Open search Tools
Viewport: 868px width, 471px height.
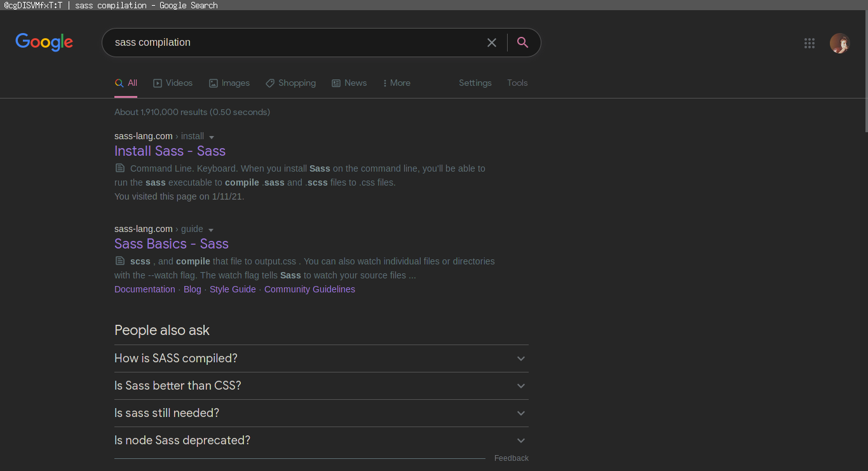(517, 83)
